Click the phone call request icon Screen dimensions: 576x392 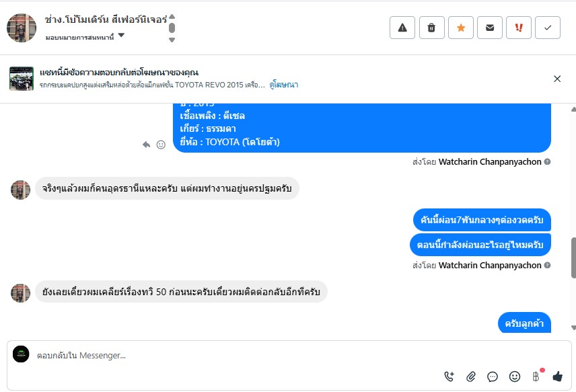449,377
